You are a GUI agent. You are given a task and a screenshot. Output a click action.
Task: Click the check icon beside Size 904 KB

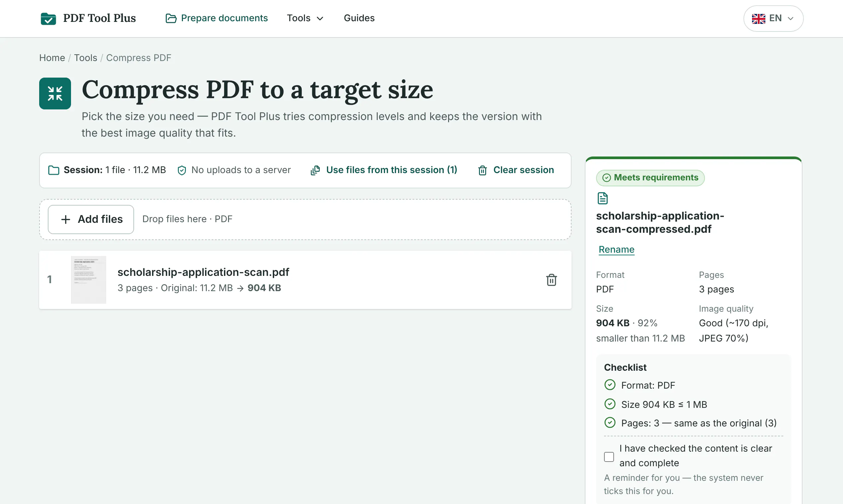(x=610, y=404)
